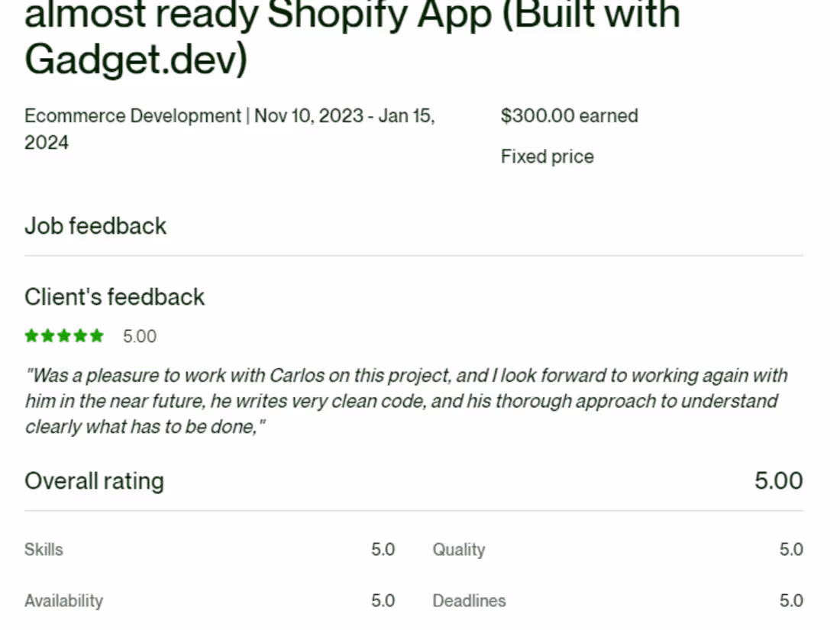Screen dimensions: 840x630
Task: Select the second star in the rating
Action: [48, 336]
